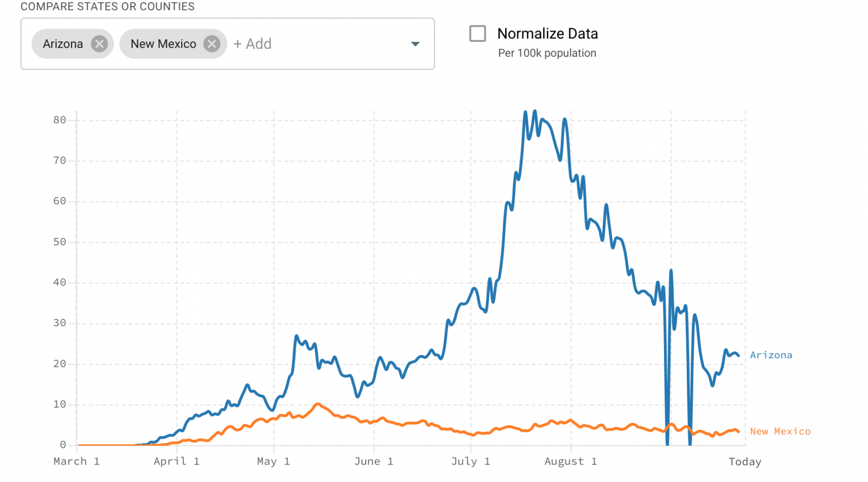This screenshot has height=482, width=868.
Task: Enable the Normalize Data checkbox
Action: point(477,34)
